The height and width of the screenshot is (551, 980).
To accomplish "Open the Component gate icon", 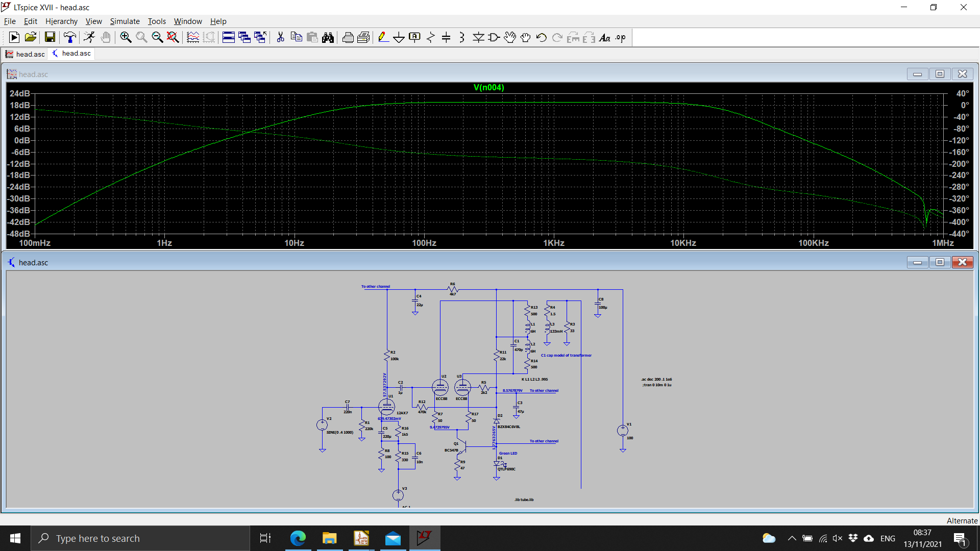I will click(x=494, y=37).
